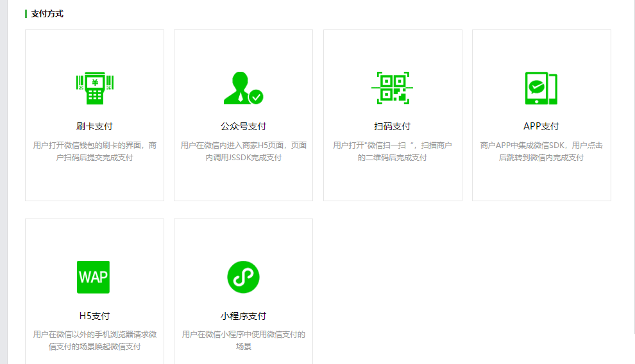Screen dimensions: 635x364
Task: Open the H5支付 title
Action: [94, 316]
